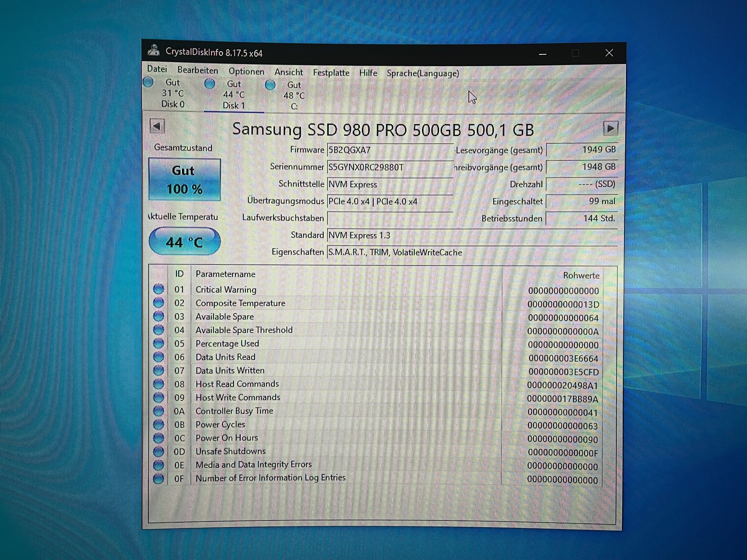This screenshot has width=747, height=560.
Task: Open the Datei menu
Action: (157, 69)
